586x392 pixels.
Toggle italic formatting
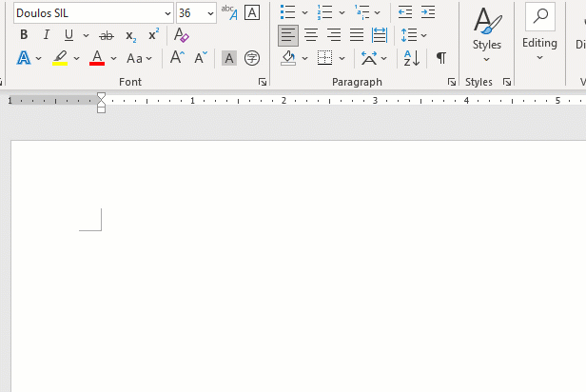(44, 35)
